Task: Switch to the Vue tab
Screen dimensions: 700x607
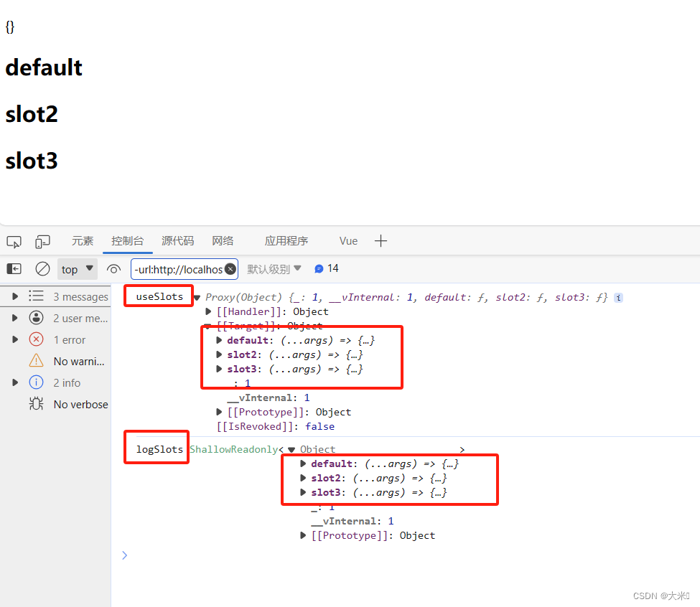Action: click(348, 241)
